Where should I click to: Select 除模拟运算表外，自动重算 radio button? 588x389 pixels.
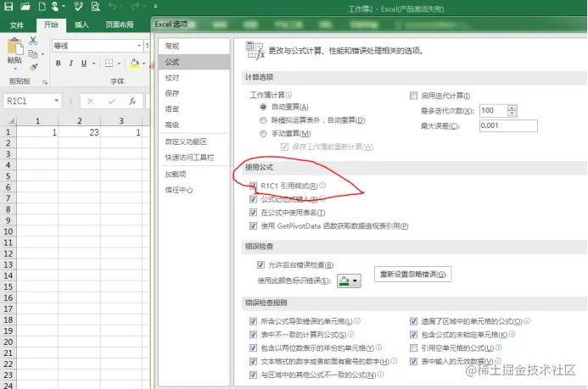[263, 120]
